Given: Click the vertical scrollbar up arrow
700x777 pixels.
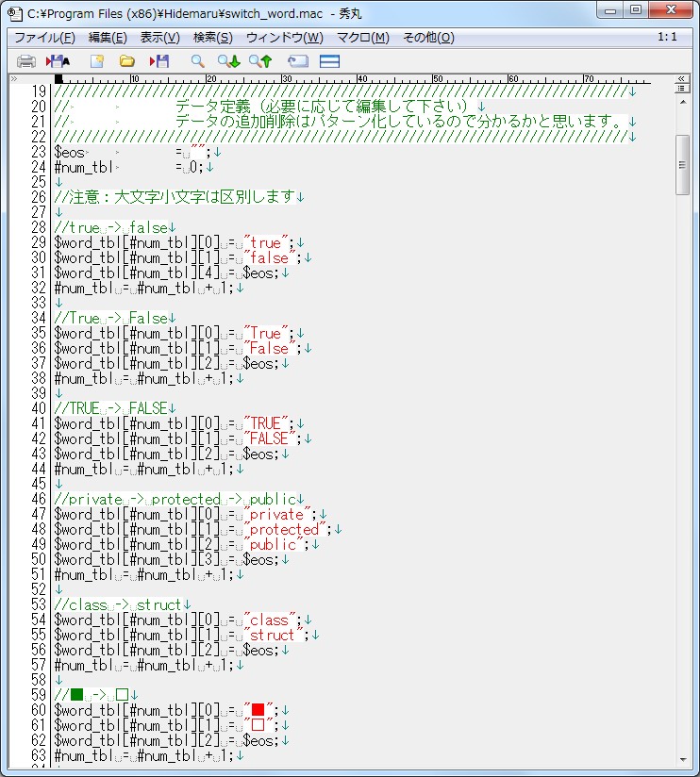Looking at the screenshot, I should pyautogui.click(x=683, y=102).
